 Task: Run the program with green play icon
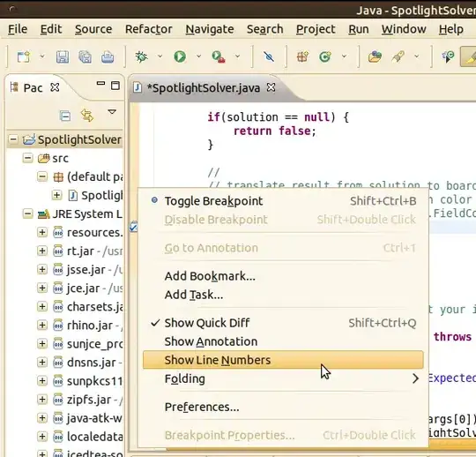click(180, 56)
